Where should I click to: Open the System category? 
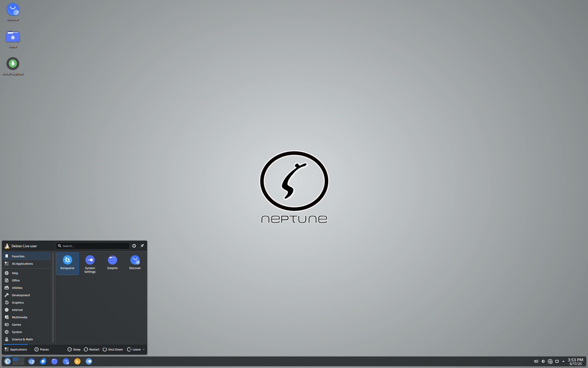click(x=26, y=332)
